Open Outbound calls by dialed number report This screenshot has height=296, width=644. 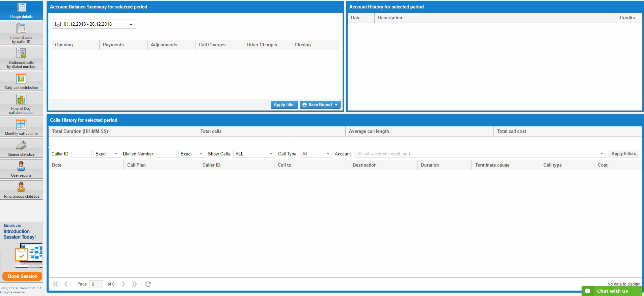pyautogui.click(x=21, y=58)
